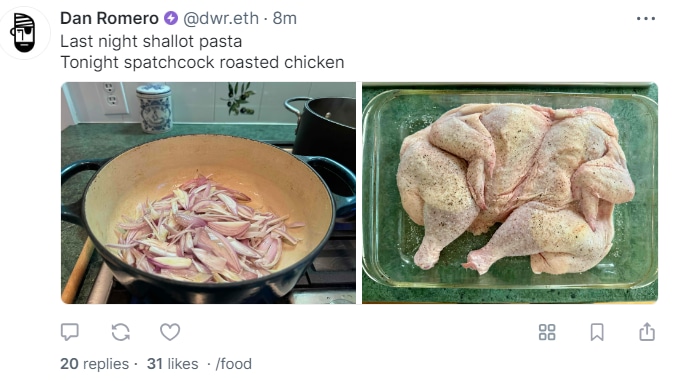Open the spatchcock chicken photo

[510, 193]
